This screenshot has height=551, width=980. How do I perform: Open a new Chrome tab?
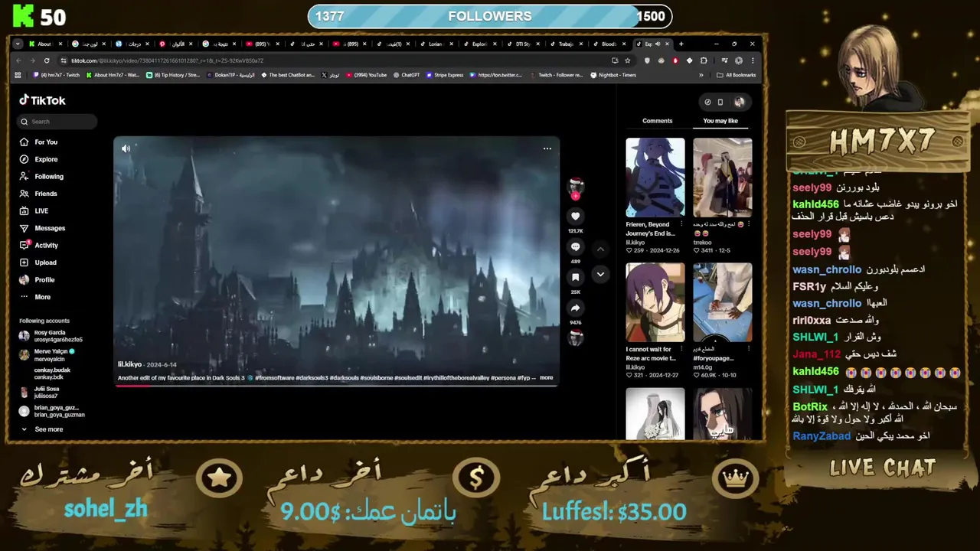pos(681,44)
